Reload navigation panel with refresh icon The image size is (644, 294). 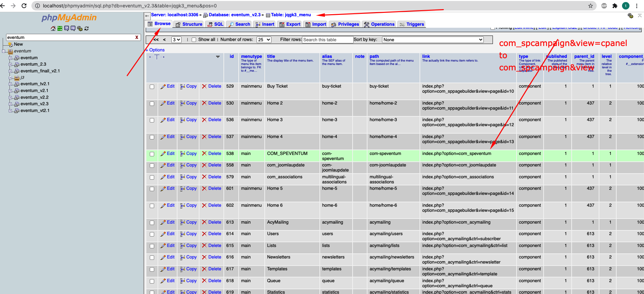pyautogui.click(x=87, y=28)
